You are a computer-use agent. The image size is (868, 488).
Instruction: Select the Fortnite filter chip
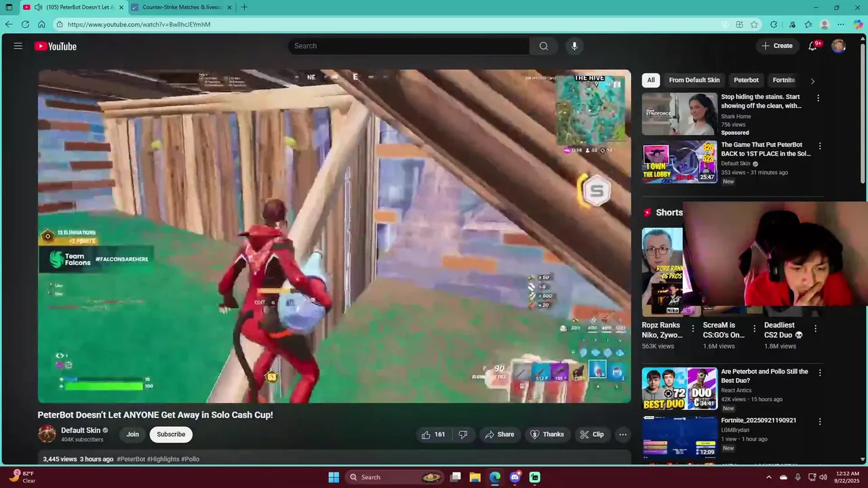(x=784, y=80)
